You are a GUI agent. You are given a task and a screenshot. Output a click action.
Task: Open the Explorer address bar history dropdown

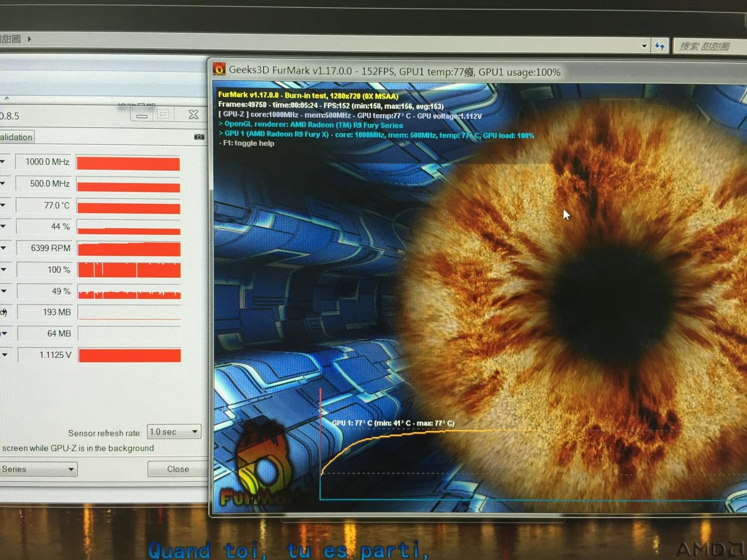644,46
